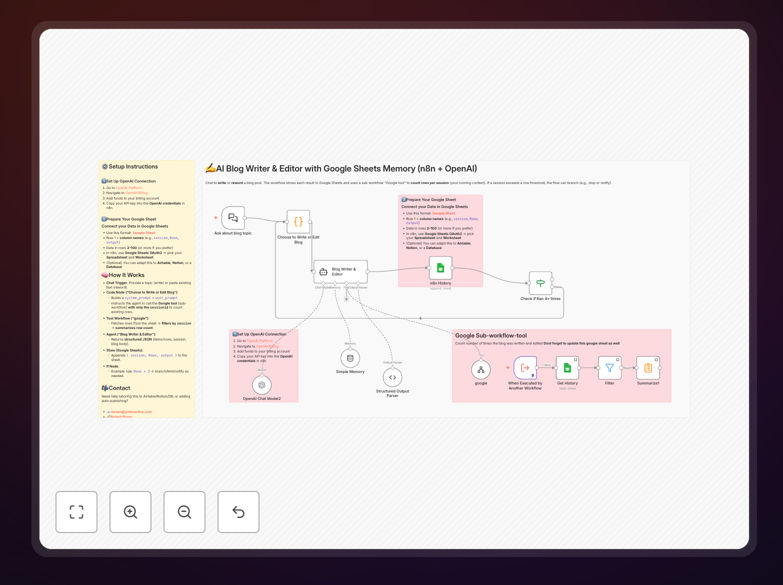783x585 pixels.
Task: Click the How It Works heading
Action: pos(123,275)
